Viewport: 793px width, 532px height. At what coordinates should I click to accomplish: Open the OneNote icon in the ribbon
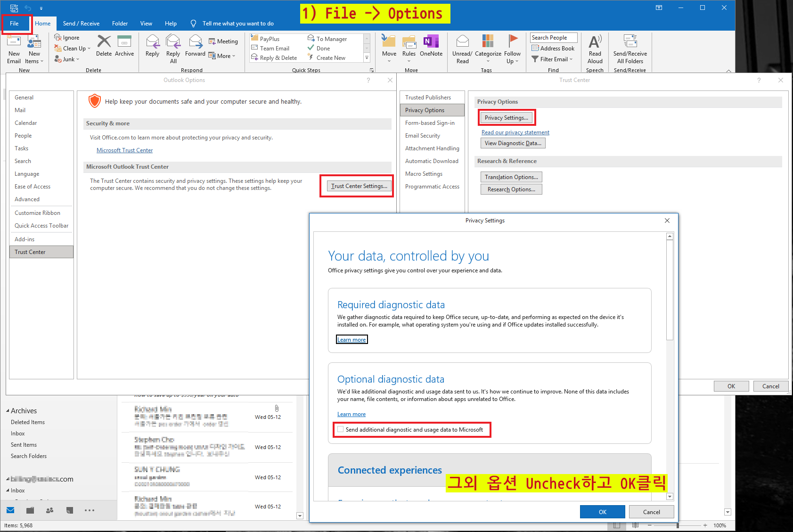(x=431, y=41)
